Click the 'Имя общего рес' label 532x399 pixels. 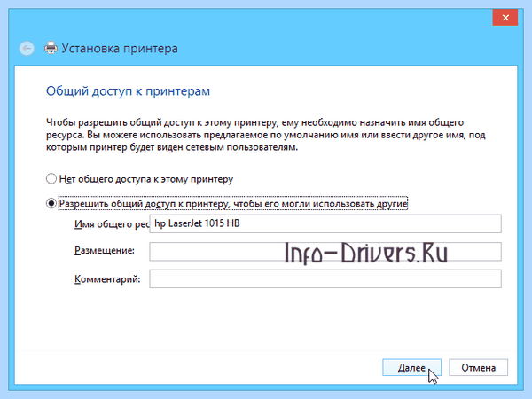[112, 224]
